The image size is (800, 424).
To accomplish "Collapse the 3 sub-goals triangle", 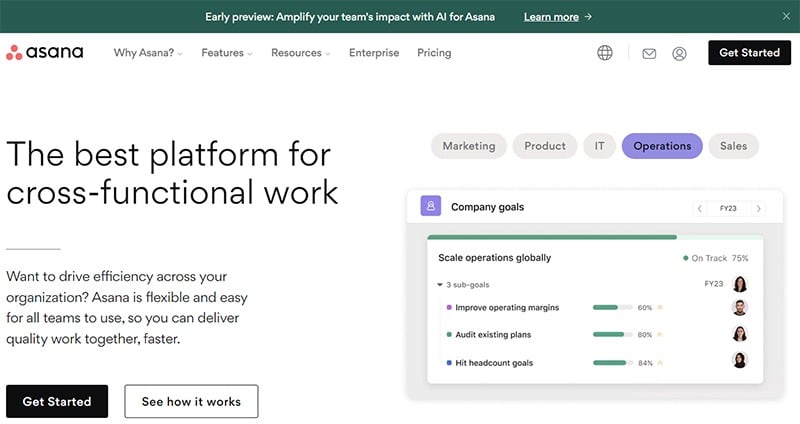I will coord(440,285).
